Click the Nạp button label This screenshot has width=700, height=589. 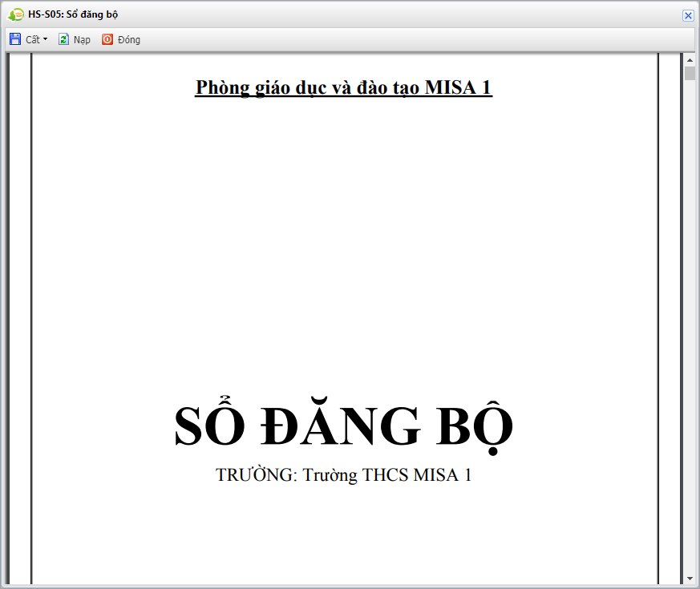(x=82, y=40)
